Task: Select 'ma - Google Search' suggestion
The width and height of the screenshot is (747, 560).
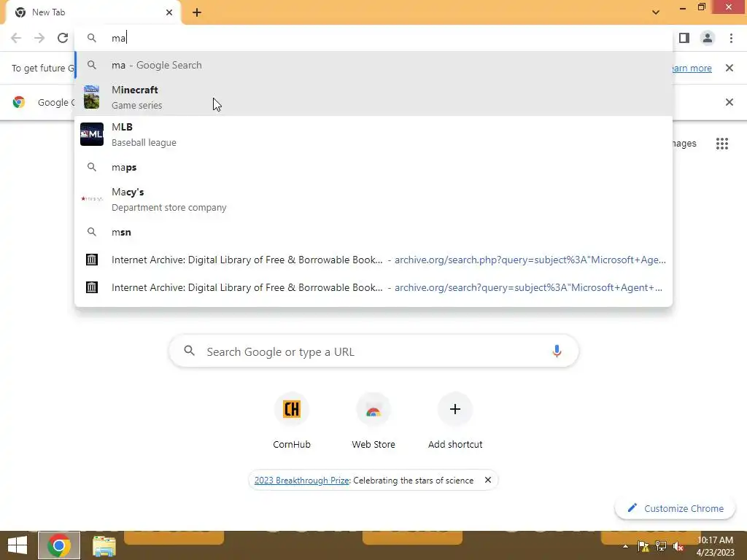Action: 373,65
